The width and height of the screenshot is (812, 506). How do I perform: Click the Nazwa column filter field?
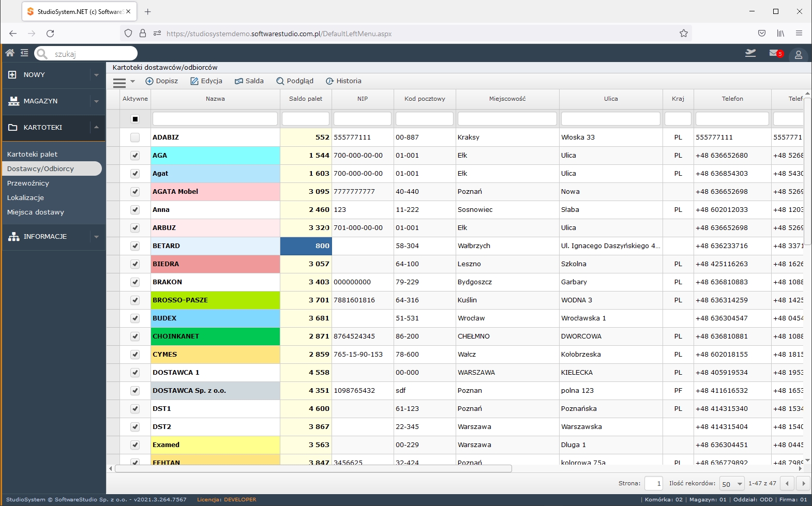tap(215, 119)
